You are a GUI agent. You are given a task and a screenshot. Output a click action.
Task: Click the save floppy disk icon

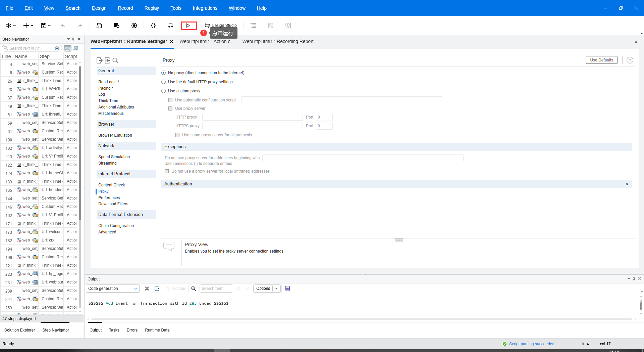point(44,26)
